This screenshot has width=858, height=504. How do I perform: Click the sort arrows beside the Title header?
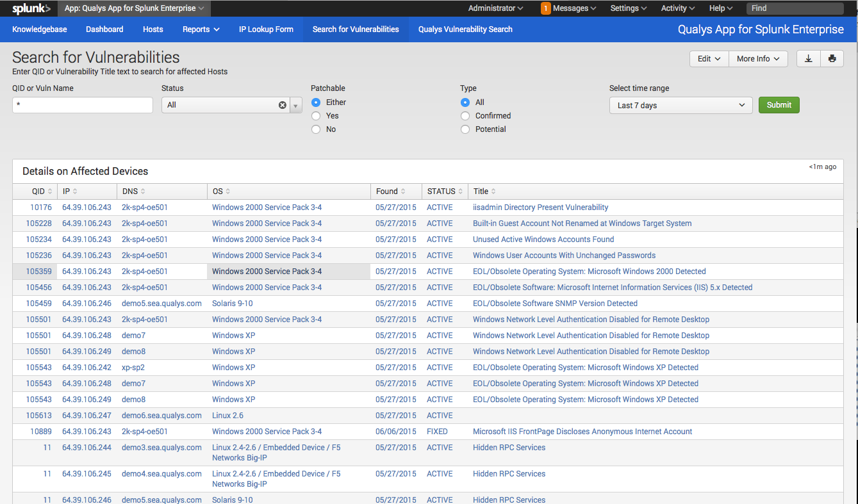tap(493, 191)
